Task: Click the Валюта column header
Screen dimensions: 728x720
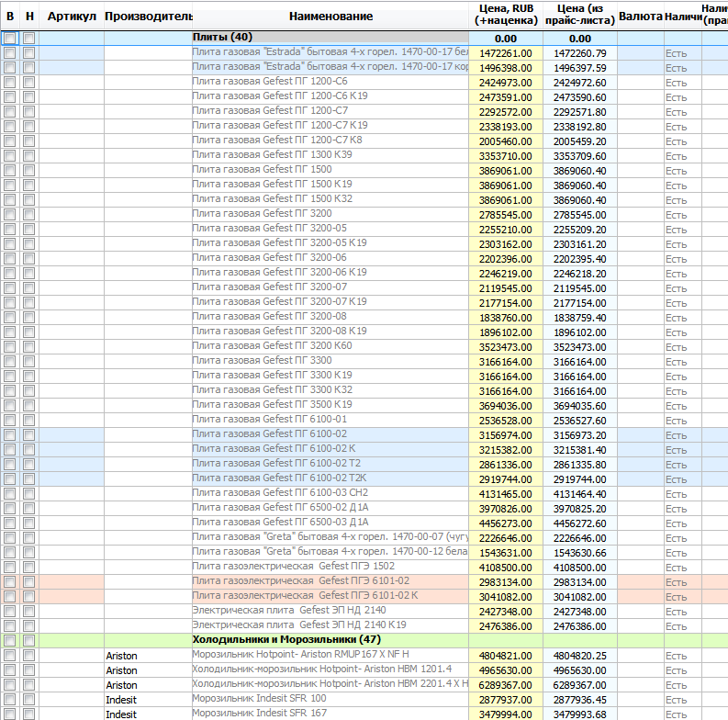Action: (x=640, y=17)
